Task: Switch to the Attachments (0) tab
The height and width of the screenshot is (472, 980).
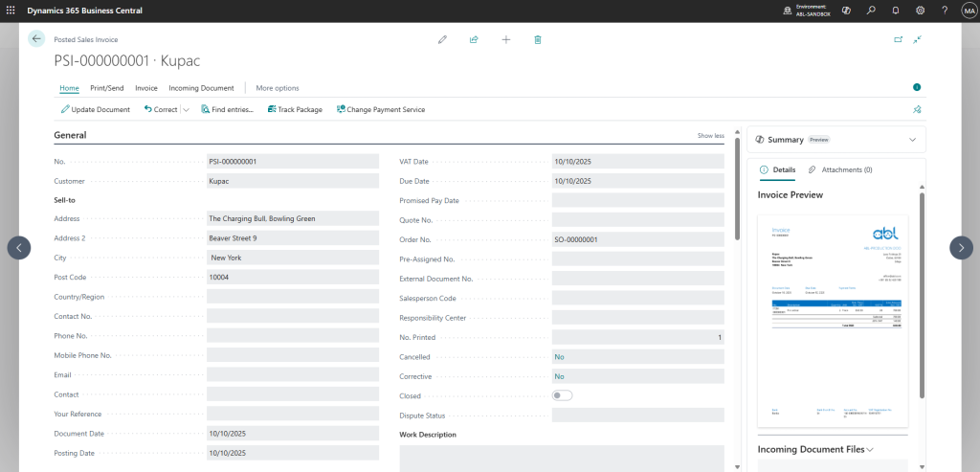Action: click(x=840, y=169)
